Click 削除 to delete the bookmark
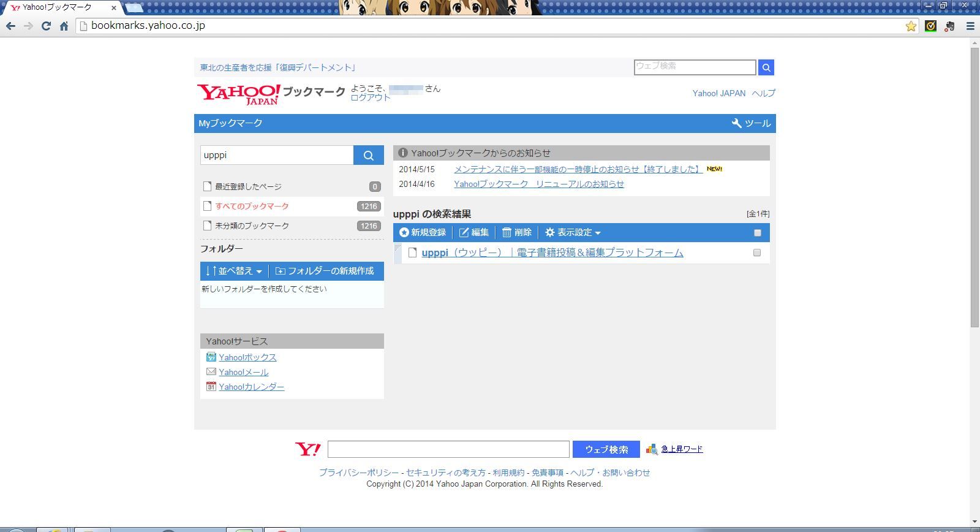The width and height of the screenshot is (980, 532). coord(517,233)
